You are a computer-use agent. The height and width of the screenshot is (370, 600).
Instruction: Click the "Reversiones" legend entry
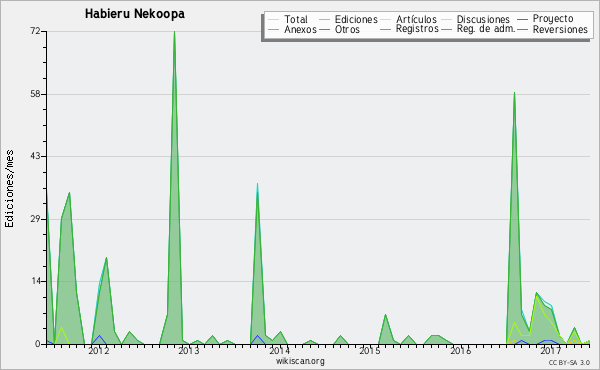tap(560, 29)
